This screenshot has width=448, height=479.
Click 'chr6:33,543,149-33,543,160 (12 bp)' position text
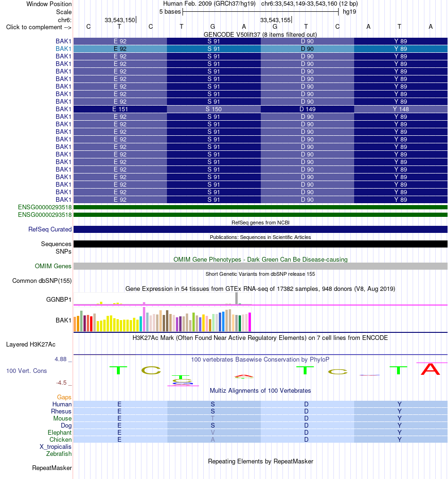(x=309, y=4)
